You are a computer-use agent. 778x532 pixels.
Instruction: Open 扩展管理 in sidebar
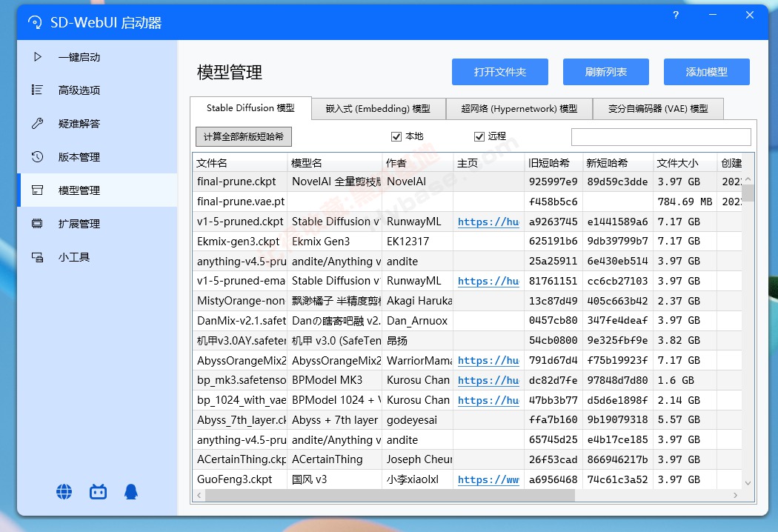tap(97, 223)
